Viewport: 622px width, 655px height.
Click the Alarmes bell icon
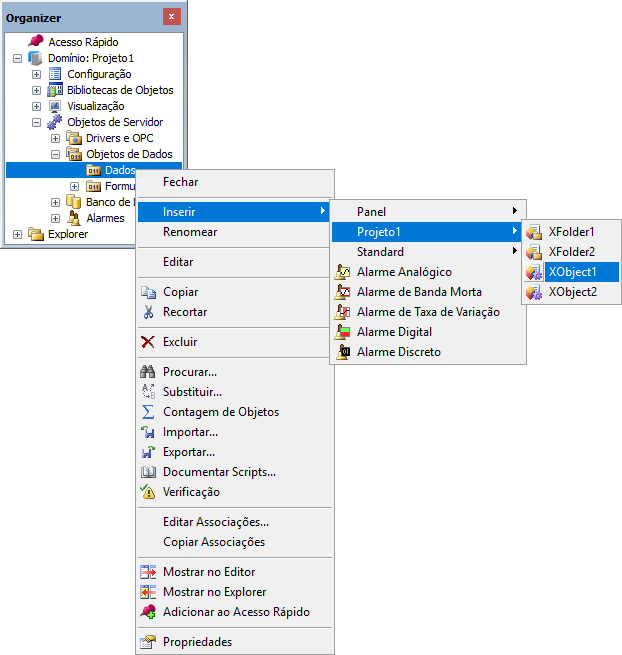[74, 218]
